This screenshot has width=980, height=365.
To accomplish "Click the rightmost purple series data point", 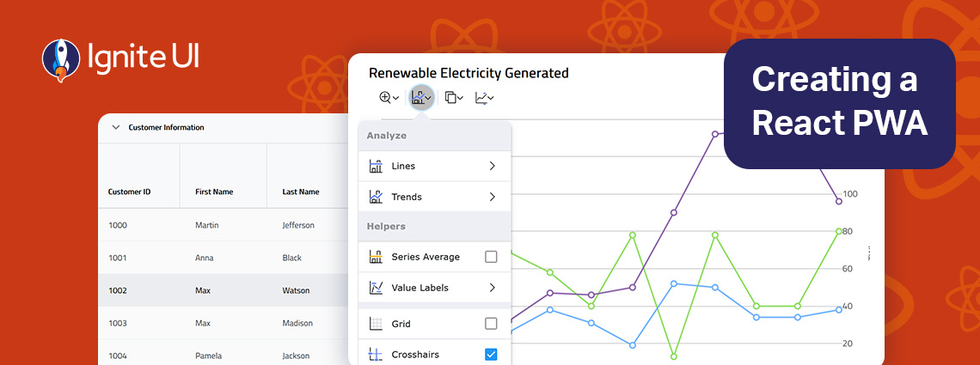I will click(x=839, y=201).
